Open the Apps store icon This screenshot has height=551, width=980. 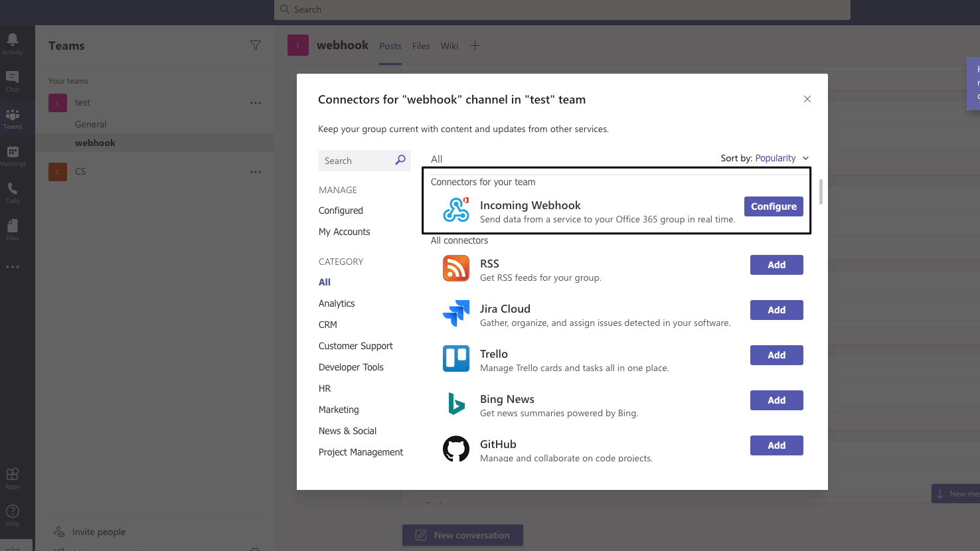click(x=13, y=474)
